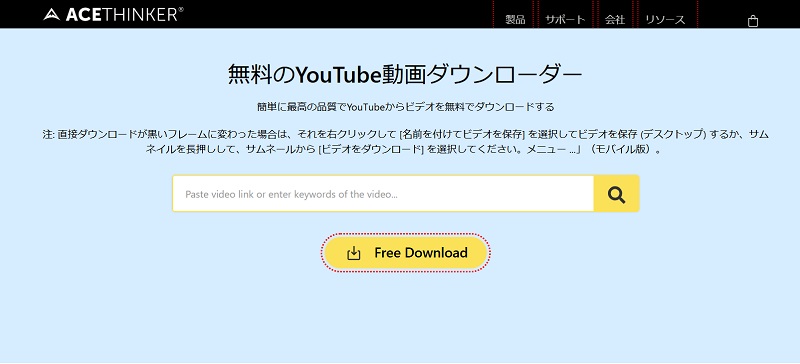Open the サポート menu
800x364 pixels.
[x=565, y=20]
